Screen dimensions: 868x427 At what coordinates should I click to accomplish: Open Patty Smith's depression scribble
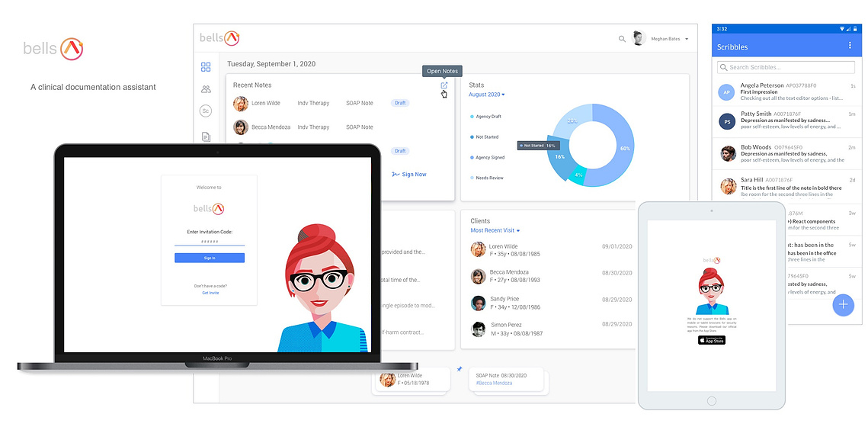(786, 121)
